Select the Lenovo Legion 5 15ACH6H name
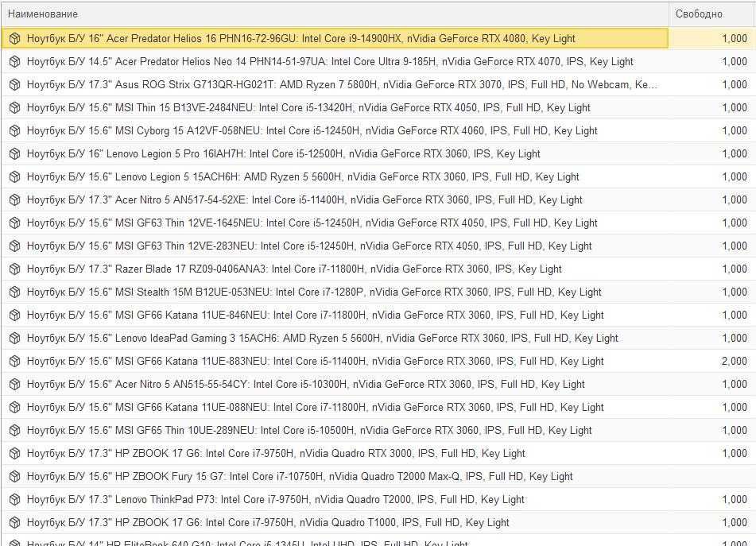The image size is (756, 546). point(303,177)
